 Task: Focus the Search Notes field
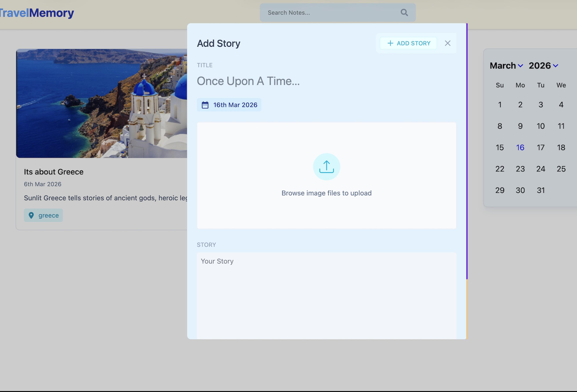338,12
